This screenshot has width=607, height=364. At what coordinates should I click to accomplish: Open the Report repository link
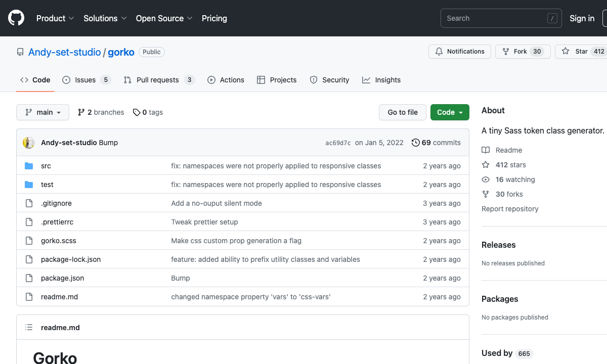tap(510, 209)
